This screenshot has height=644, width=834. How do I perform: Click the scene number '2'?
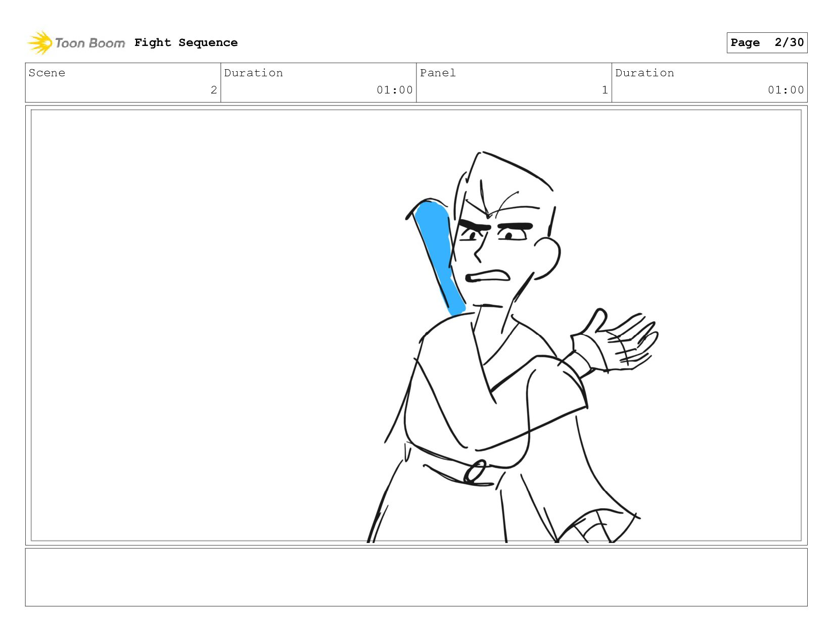[214, 90]
